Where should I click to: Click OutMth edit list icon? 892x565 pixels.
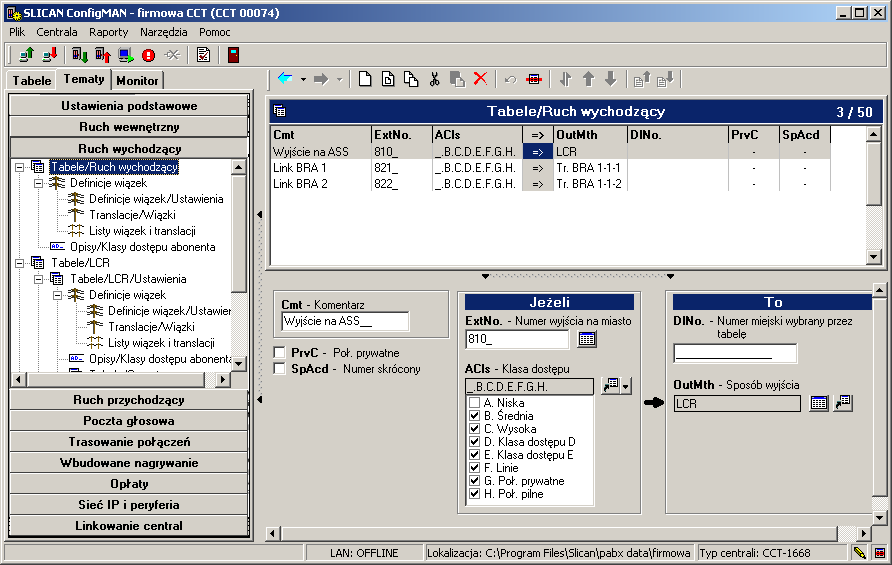[x=843, y=403]
